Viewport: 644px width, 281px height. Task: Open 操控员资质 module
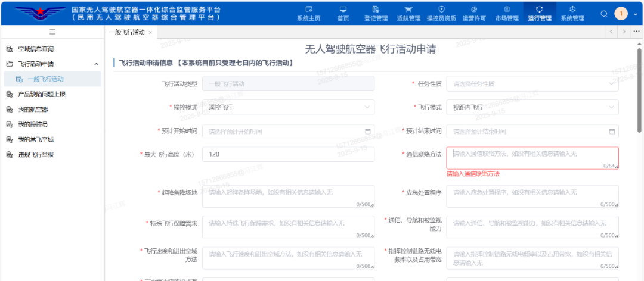(441, 13)
